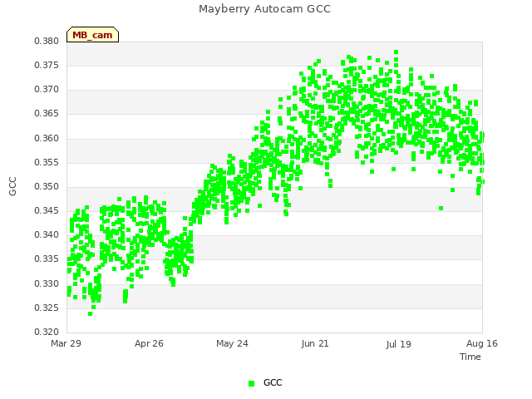The width and height of the screenshot is (532, 399).
Task: Click the 0.350 y-axis value
Action: pos(47,186)
